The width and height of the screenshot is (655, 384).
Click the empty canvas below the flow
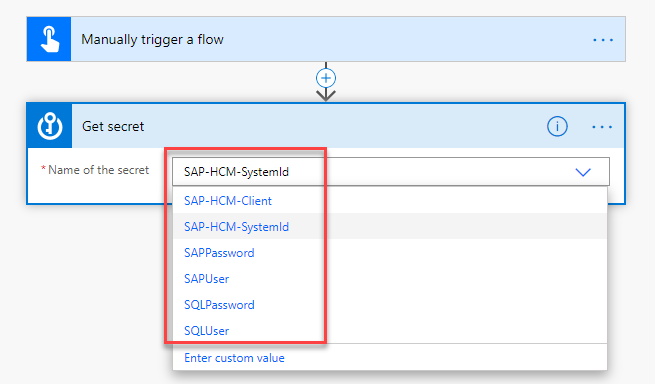[x=84, y=292]
